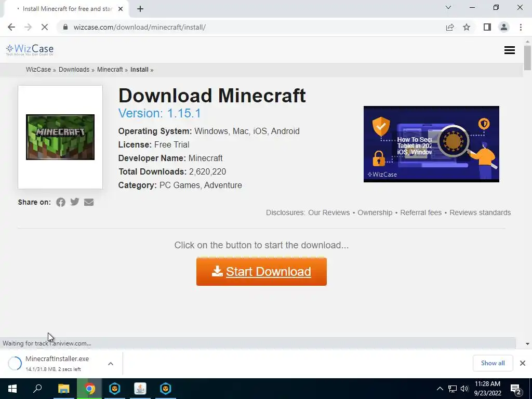Open the Chrome profile avatar

click(x=504, y=27)
